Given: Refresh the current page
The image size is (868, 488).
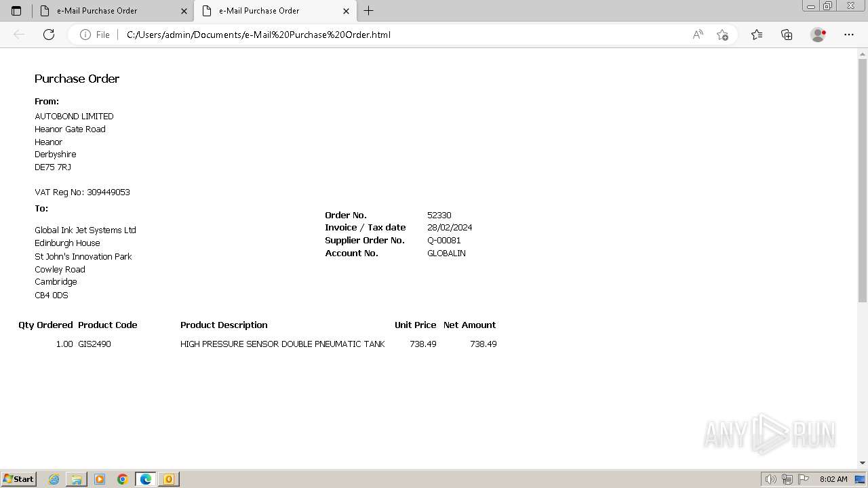Looking at the screenshot, I should tap(49, 35).
